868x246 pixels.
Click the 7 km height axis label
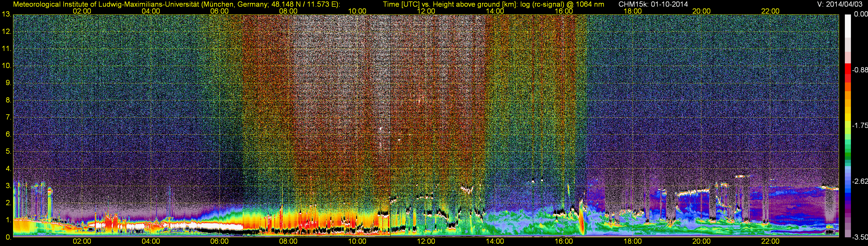click(x=8, y=117)
